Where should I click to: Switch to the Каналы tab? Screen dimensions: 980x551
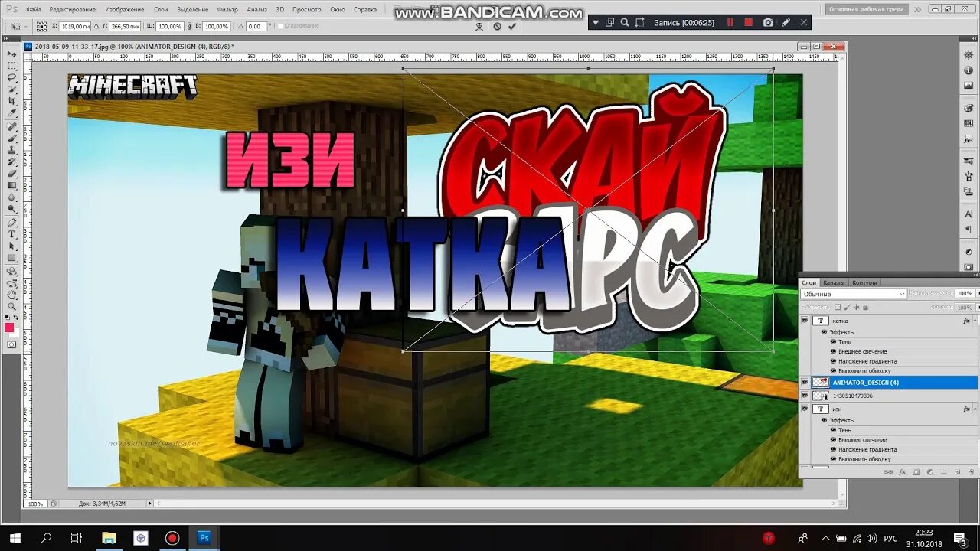tap(834, 282)
